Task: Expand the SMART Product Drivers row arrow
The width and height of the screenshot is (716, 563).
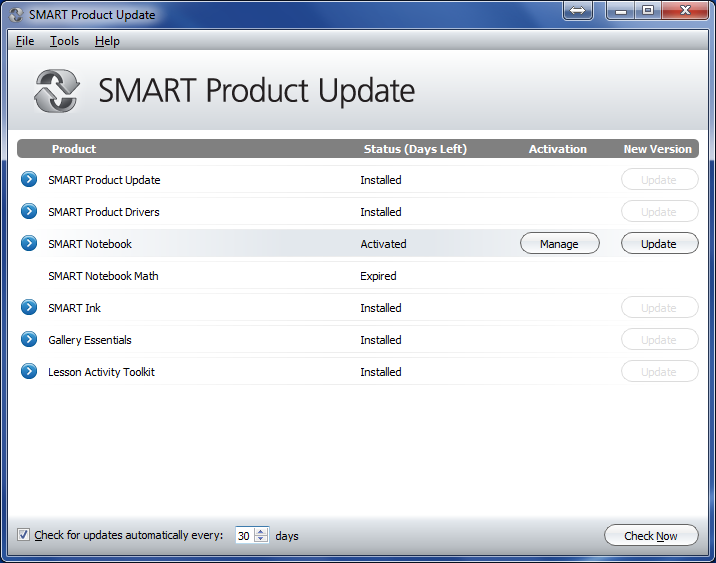Action: pos(29,211)
